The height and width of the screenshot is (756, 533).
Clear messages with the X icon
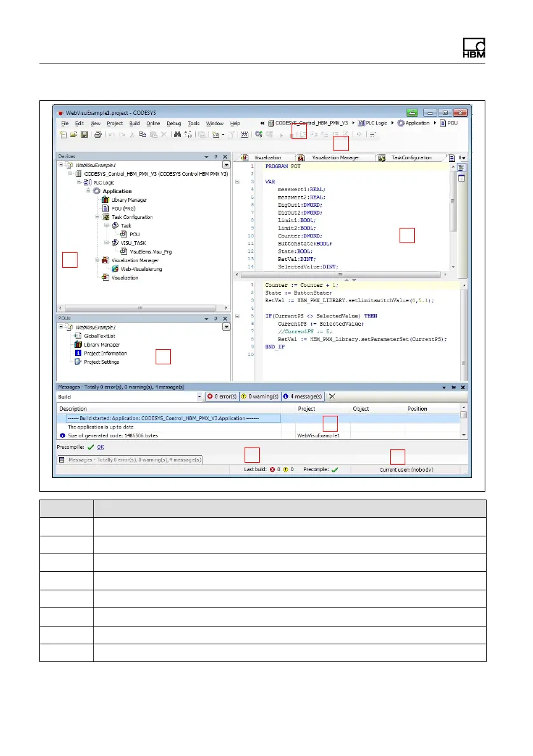coord(332,396)
